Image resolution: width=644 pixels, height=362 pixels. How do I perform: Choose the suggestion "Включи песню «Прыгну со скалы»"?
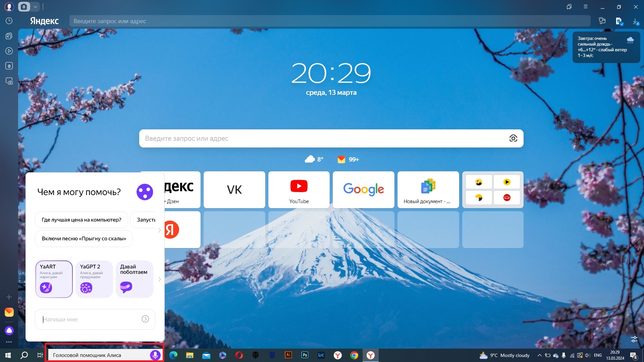tap(84, 239)
